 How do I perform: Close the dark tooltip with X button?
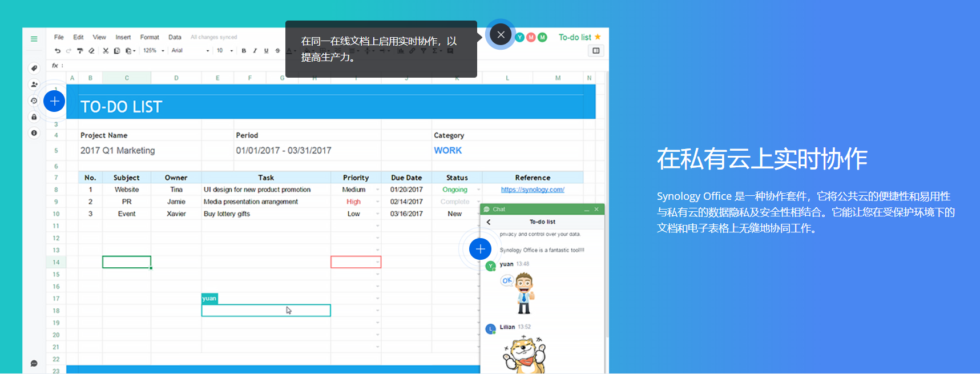(501, 35)
